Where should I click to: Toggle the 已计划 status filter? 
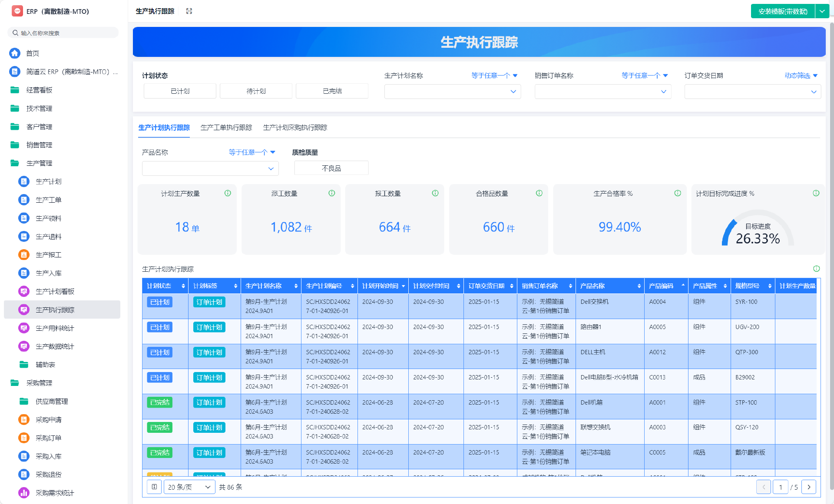(180, 91)
